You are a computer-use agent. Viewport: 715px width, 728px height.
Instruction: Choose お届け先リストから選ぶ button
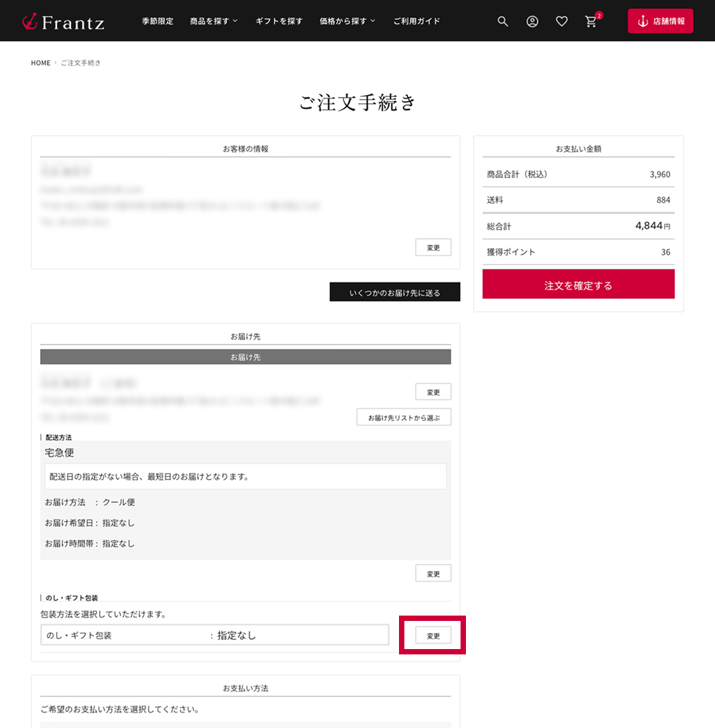[x=404, y=418]
